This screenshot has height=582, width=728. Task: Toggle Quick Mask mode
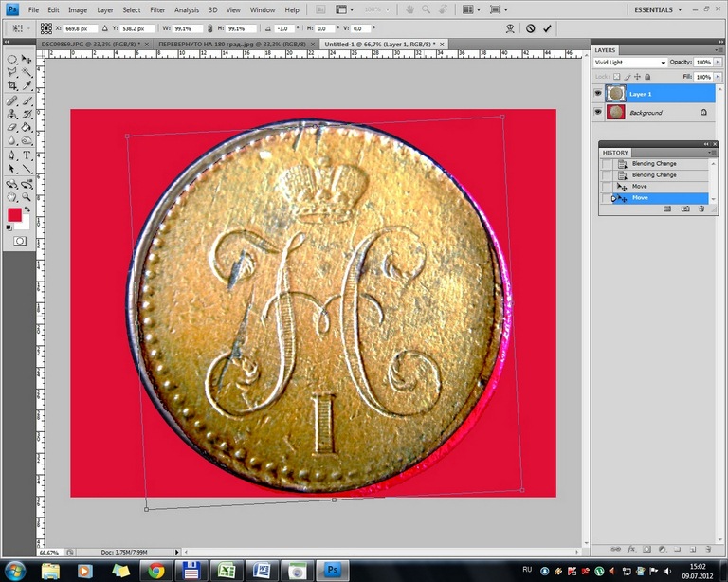[x=20, y=241]
